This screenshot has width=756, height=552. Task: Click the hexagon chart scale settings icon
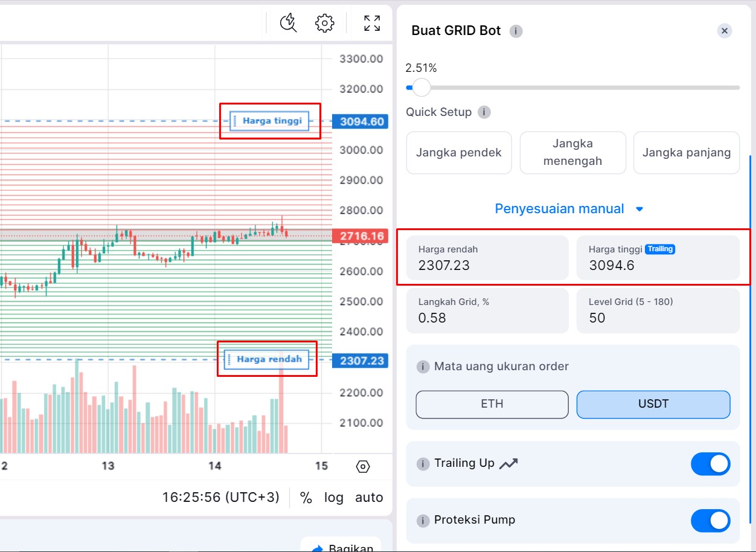[363, 466]
